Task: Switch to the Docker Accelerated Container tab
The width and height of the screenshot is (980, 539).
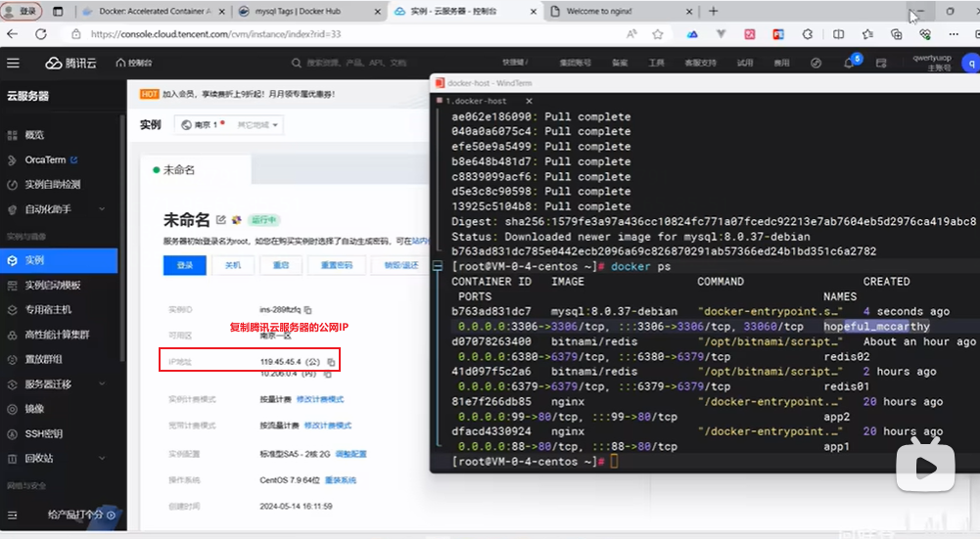Action: tap(154, 11)
